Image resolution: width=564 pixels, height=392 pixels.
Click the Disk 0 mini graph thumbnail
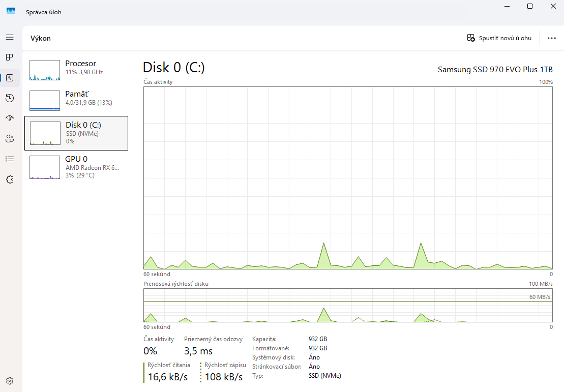(x=45, y=133)
